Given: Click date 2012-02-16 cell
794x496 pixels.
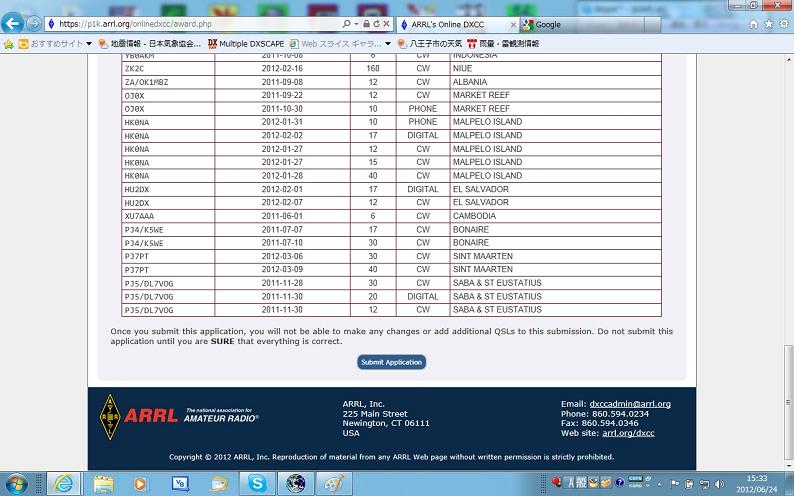Looking at the screenshot, I should pos(282,68).
